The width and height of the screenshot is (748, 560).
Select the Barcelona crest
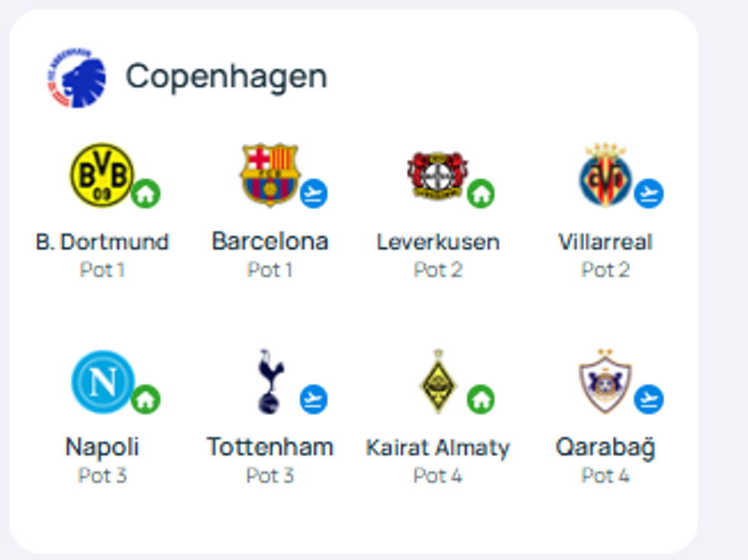pyautogui.click(x=269, y=173)
